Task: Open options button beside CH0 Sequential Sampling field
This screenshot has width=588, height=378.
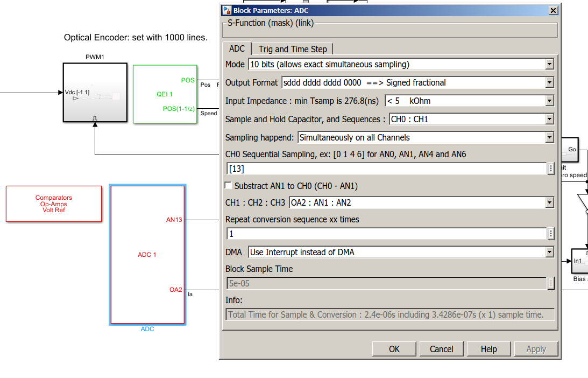Action: pos(551,169)
